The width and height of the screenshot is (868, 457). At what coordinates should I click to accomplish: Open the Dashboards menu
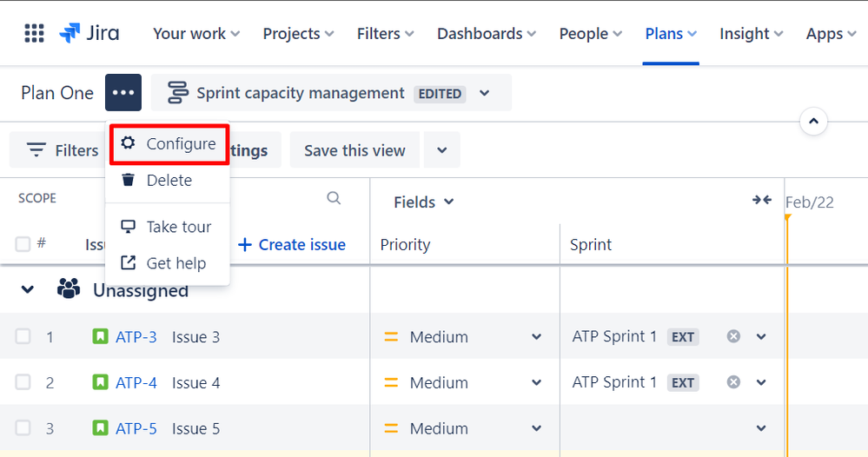[487, 33]
